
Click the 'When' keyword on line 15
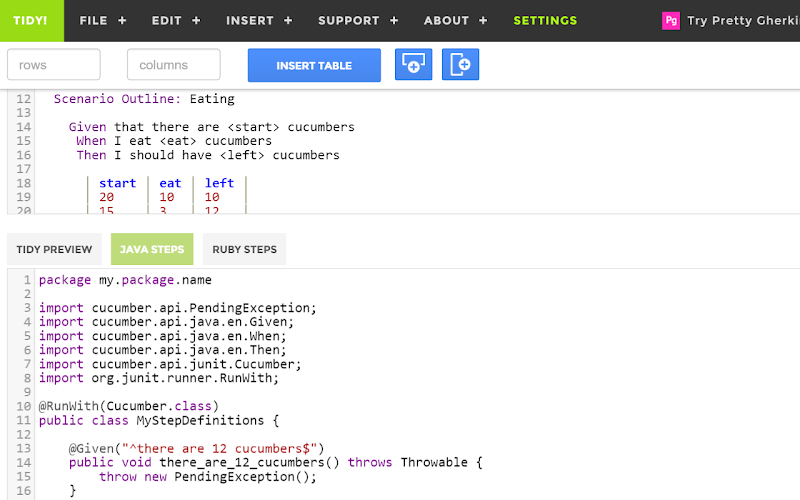pos(91,141)
